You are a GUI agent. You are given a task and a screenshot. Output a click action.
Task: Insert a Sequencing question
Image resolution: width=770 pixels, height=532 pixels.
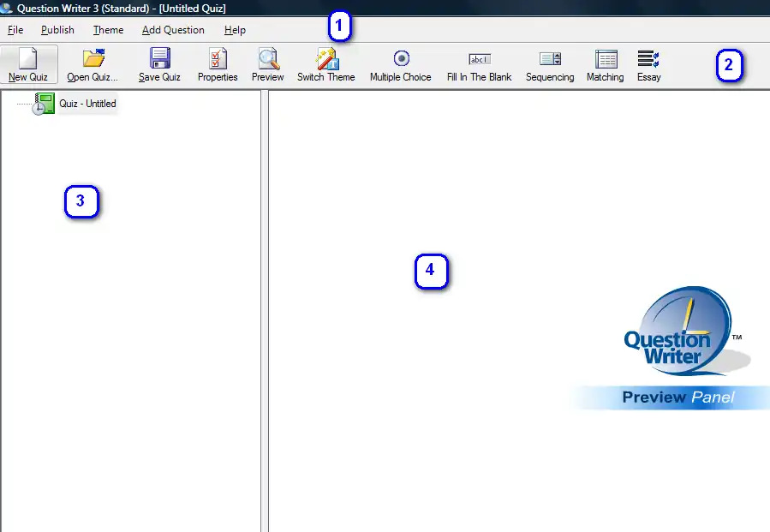coord(550,59)
